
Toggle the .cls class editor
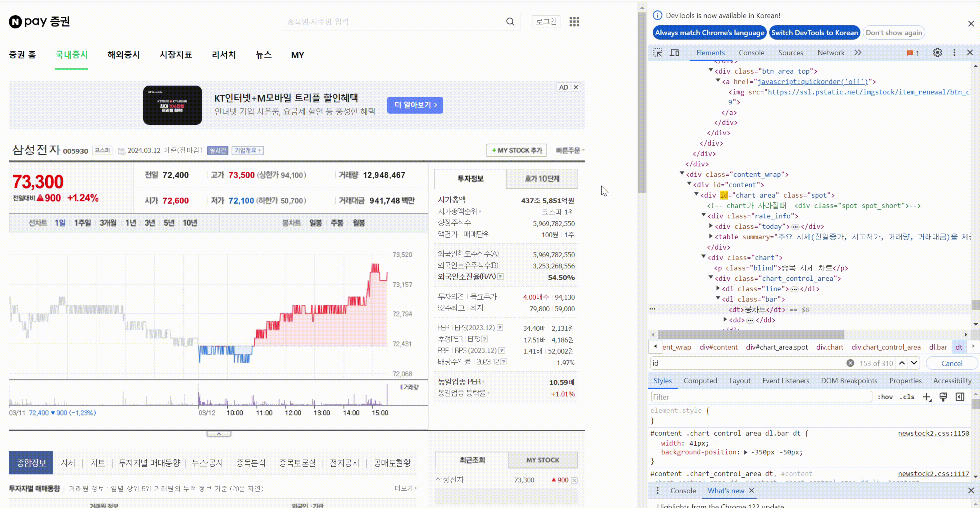tap(907, 397)
